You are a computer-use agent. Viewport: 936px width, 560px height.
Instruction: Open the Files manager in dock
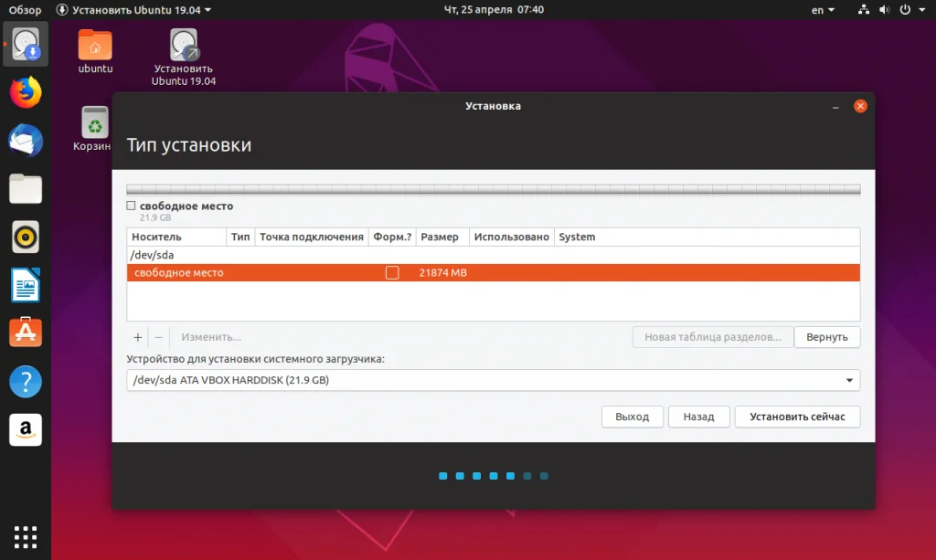[26, 189]
